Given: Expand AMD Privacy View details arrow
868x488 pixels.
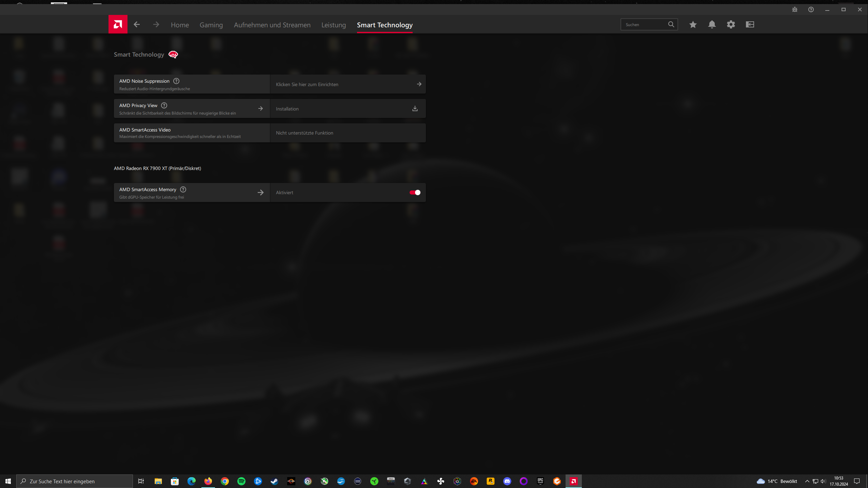Looking at the screenshot, I should point(260,108).
